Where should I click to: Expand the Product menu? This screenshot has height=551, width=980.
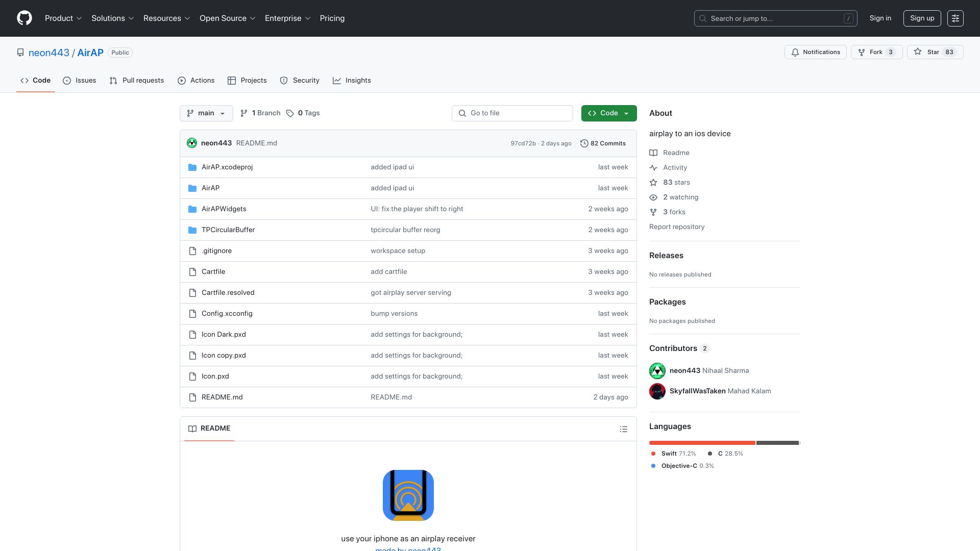tap(63, 18)
